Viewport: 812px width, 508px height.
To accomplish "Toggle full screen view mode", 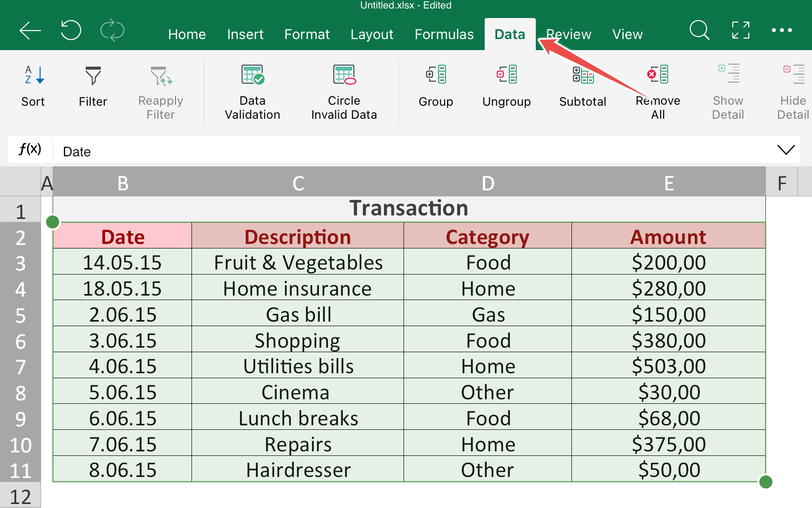I will [x=740, y=31].
